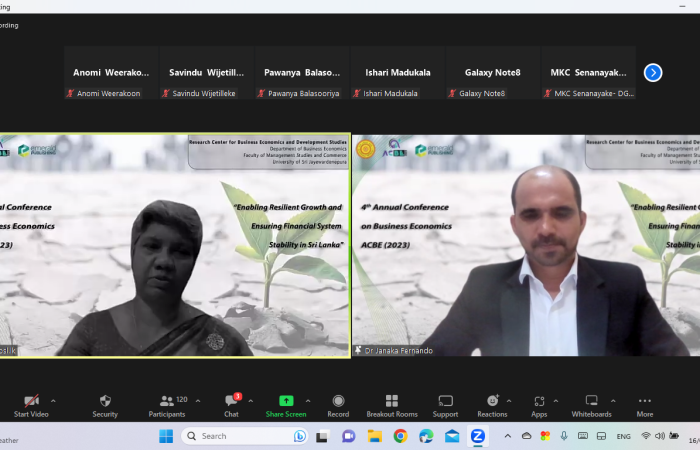Viewport: 700px width, 450px height.
Task: Click the Windows taskbar Search box
Action: click(x=245, y=436)
